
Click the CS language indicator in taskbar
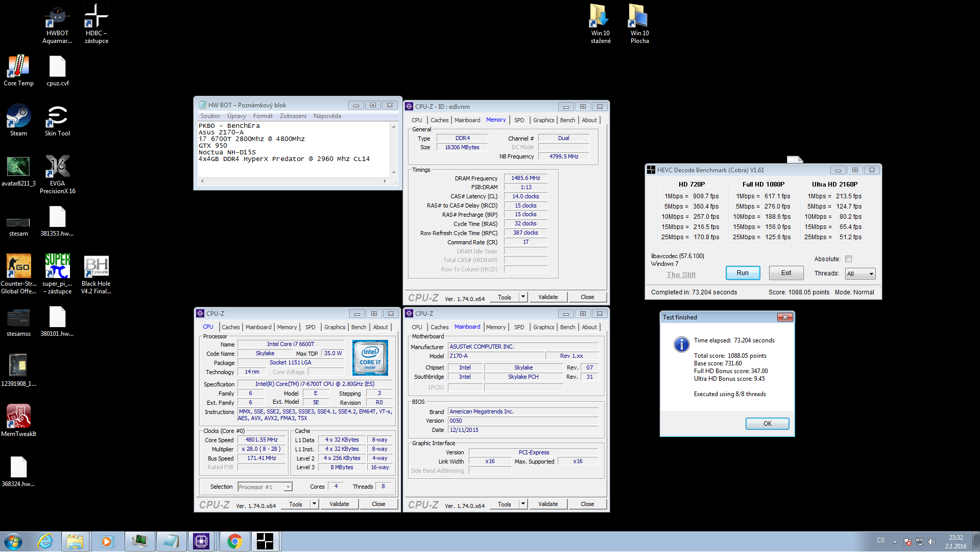point(880,540)
